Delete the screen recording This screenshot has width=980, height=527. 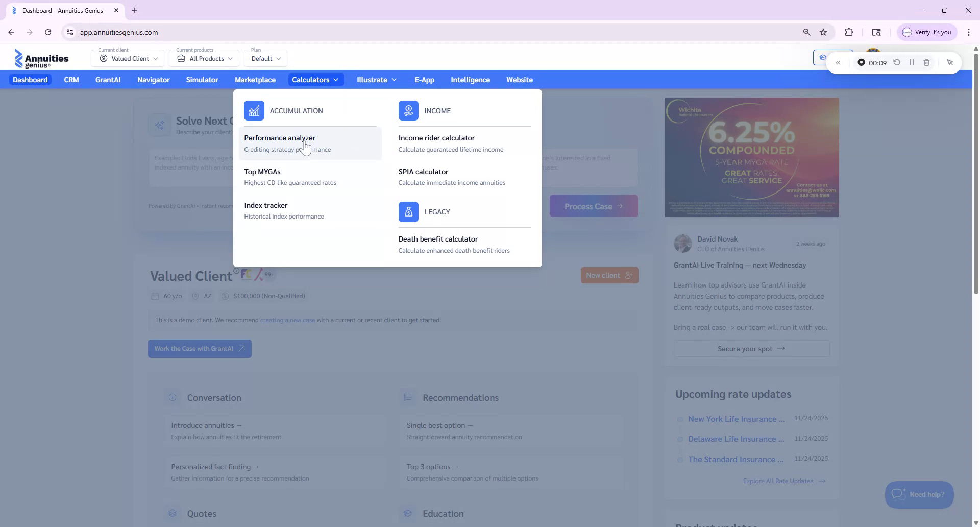(927, 62)
